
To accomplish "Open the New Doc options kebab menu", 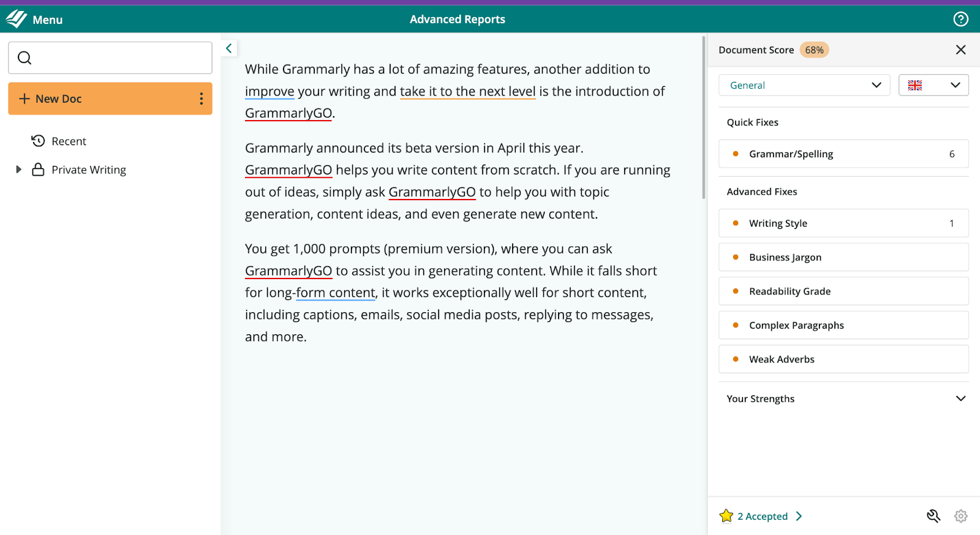I will (x=201, y=99).
